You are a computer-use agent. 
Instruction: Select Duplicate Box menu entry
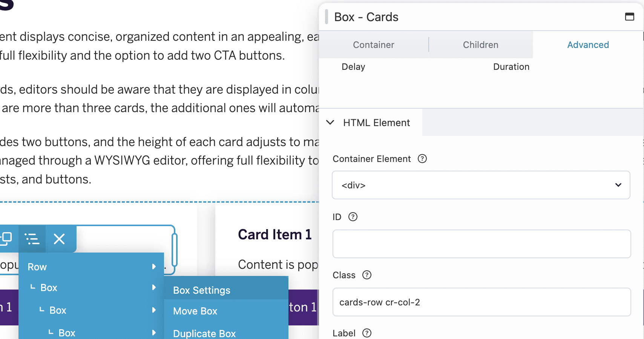pyautogui.click(x=204, y=333)
